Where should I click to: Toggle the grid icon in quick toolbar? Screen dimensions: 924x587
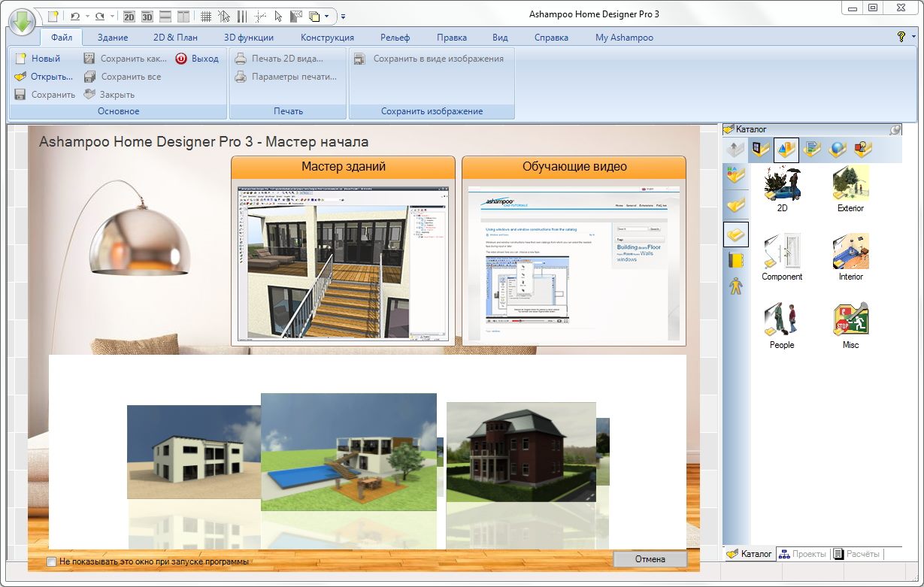206,16
